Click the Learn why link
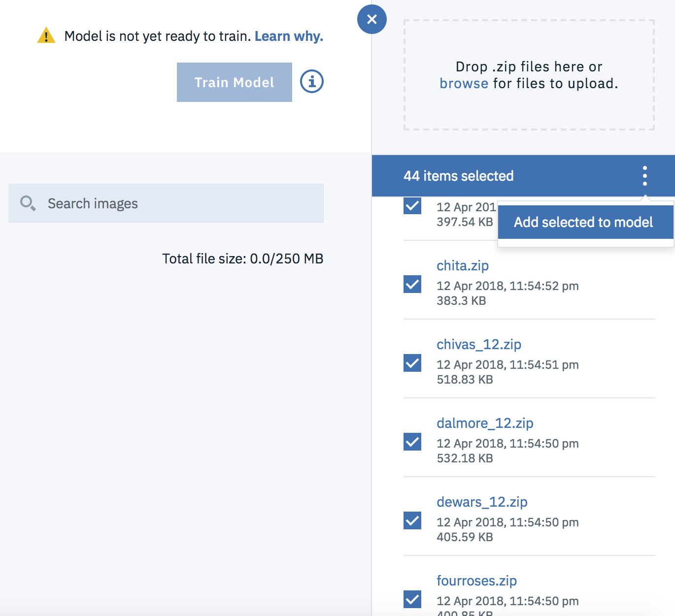Screen dimensions: 675x616 coord(289,35)
